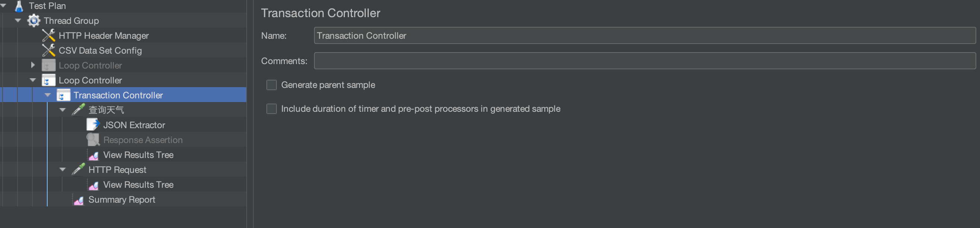Collapse the Transaction Controller tree node
This screenshot has width=980, height=228.
48,95
